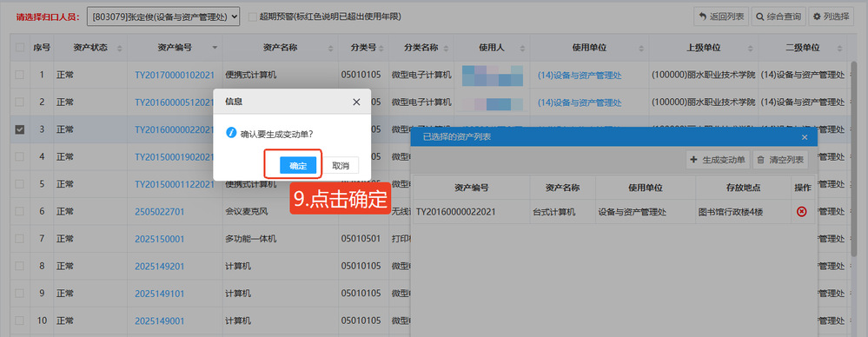Uncheck the checkbox for row 3
Image resolution: width=868 pixels, height=337 pixels.
click(20, 129)
